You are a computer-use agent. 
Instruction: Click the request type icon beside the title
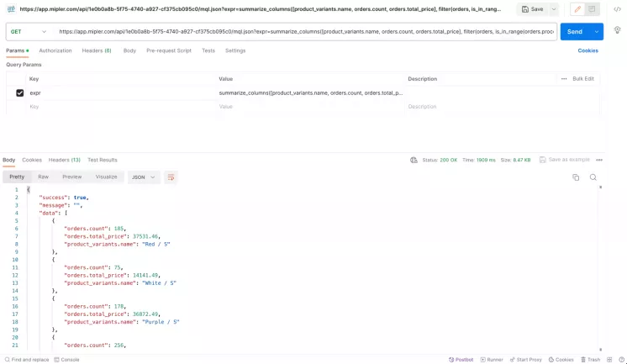[11, 8]
